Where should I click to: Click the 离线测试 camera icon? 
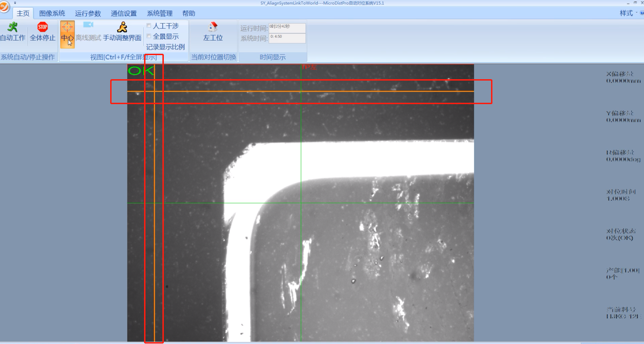[89, 25]
